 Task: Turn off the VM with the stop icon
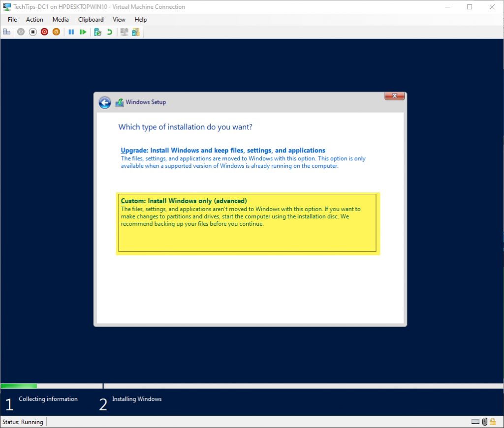point(33,32)
